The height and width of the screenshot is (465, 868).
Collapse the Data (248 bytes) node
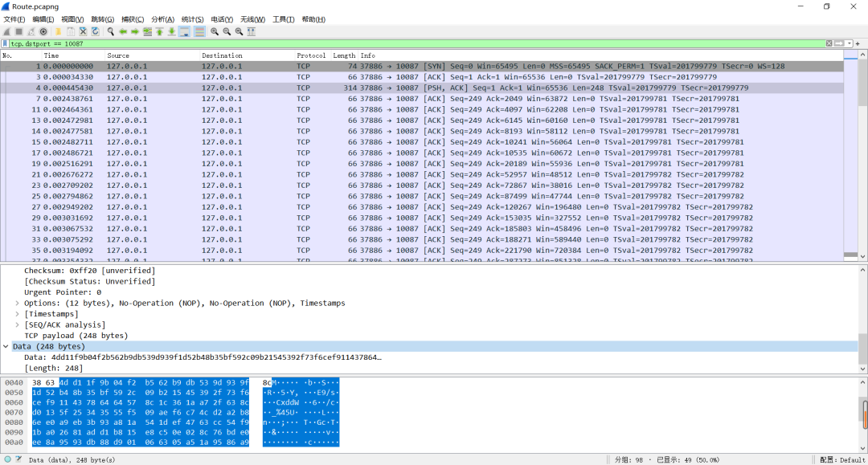pos(6,346)
